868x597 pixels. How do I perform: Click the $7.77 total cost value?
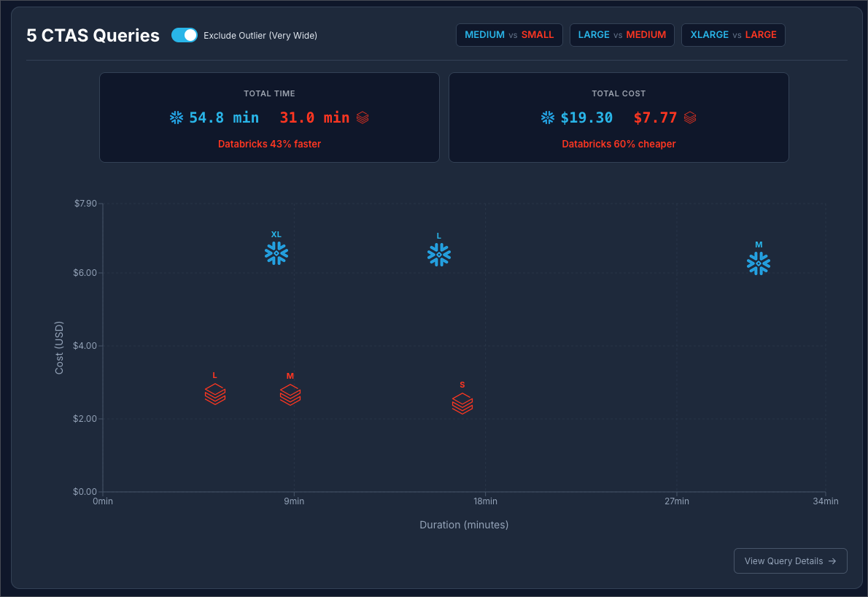point(656,118)
